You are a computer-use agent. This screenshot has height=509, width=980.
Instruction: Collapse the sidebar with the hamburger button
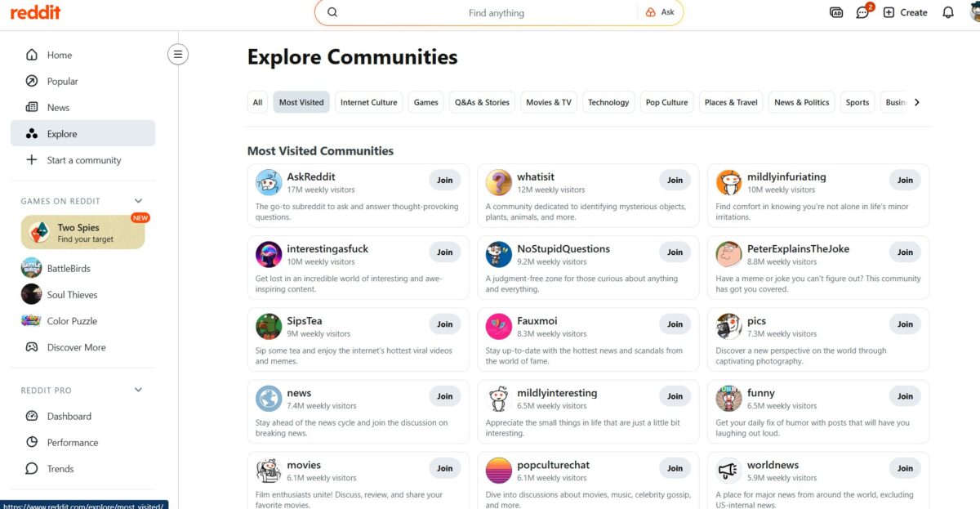[178, 53]
